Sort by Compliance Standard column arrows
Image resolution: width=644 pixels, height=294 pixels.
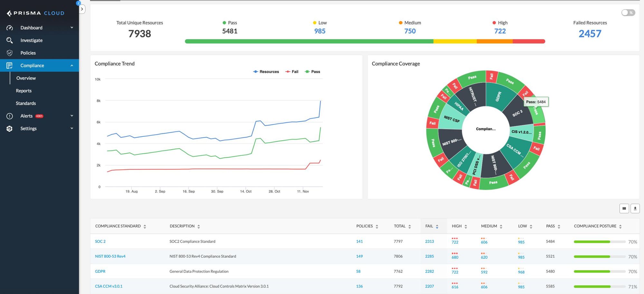click(x=145, y=227)
